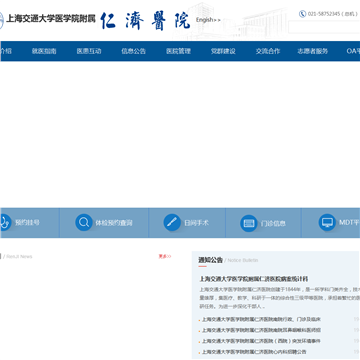This screenshot has width=360, height=360.
Task: Open the OA navigation item
Action: pos(353,51)
